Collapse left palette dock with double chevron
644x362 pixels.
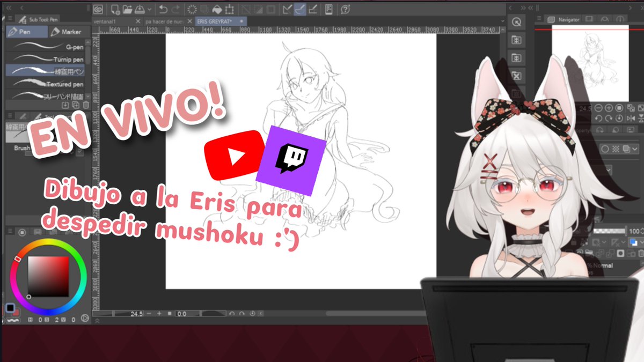tap(8, 8)
